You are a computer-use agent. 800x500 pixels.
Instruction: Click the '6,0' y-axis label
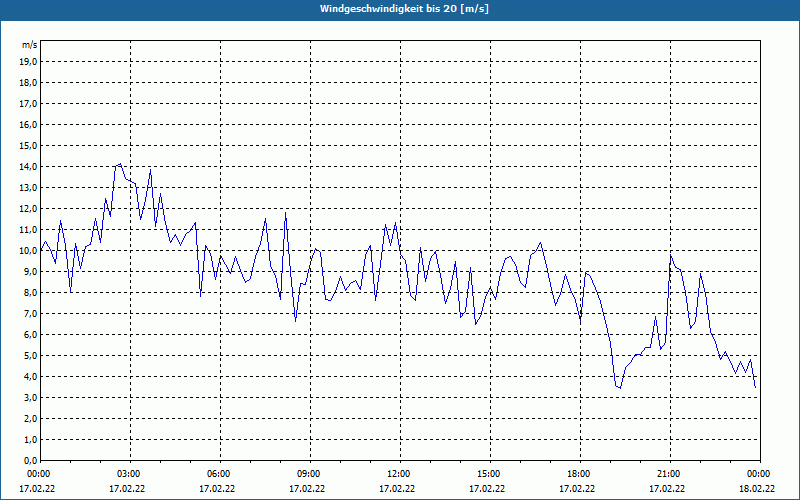(x=31, y=335)
